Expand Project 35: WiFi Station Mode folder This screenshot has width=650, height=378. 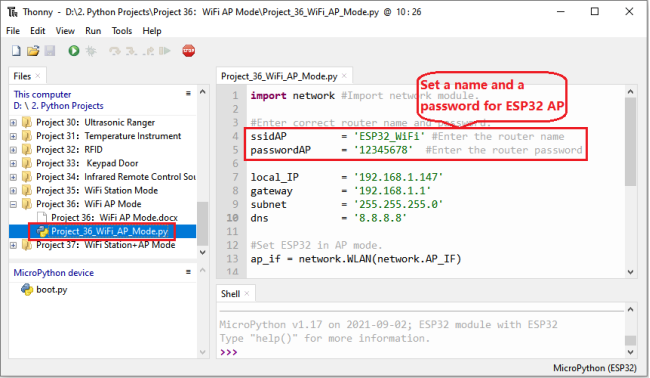(13, 191)
